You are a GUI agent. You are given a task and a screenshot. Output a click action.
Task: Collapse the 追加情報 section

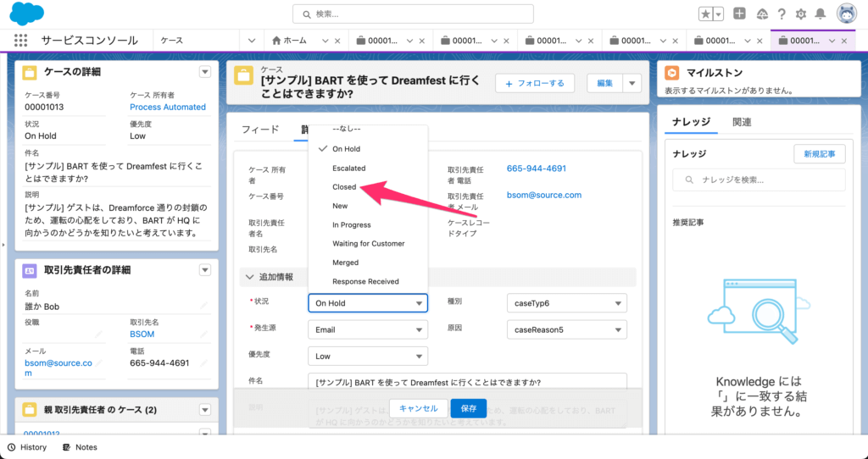tap(250, 277)
